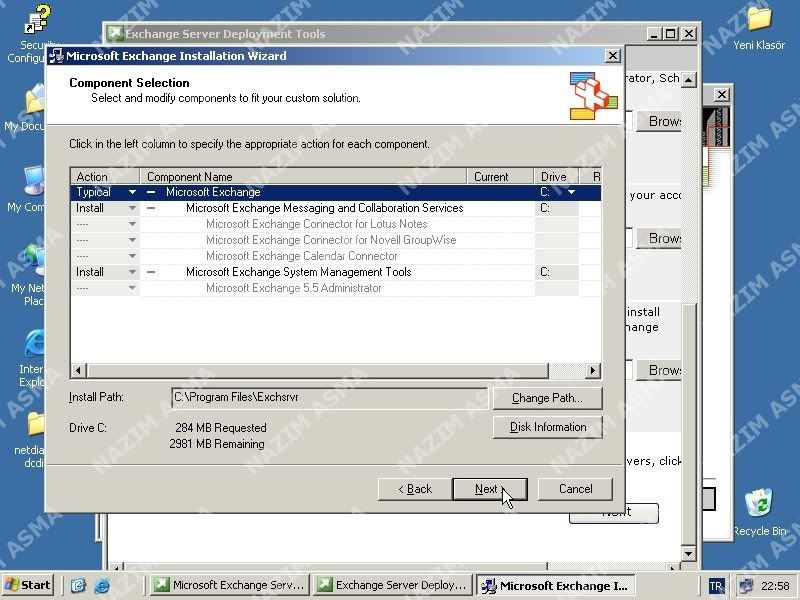
Task: Maximize the Exchange Server Deployment Tools window
Action: point(670,34)
